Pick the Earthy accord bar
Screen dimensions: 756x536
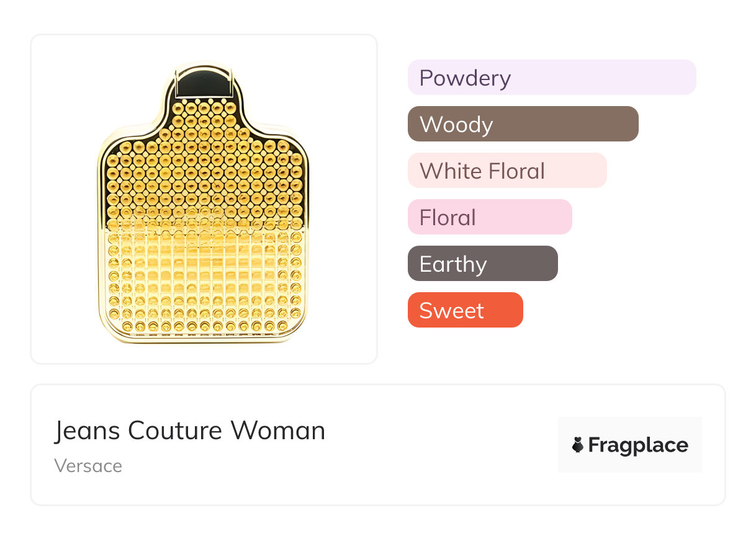(482, 264)
